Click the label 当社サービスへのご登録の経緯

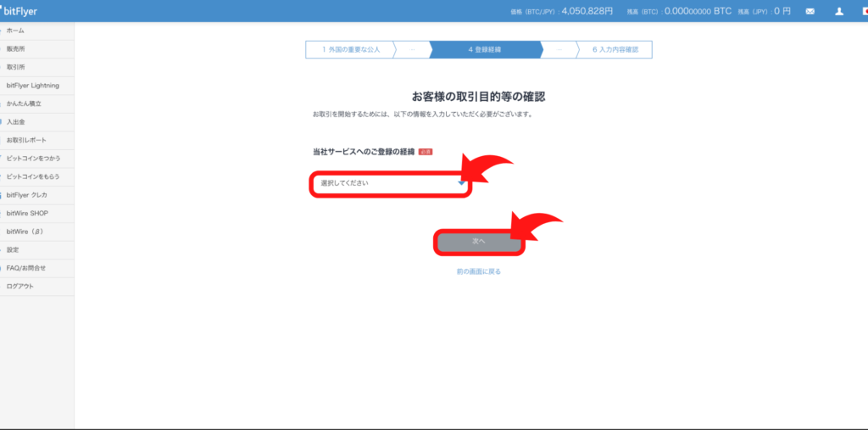point(364,152)
